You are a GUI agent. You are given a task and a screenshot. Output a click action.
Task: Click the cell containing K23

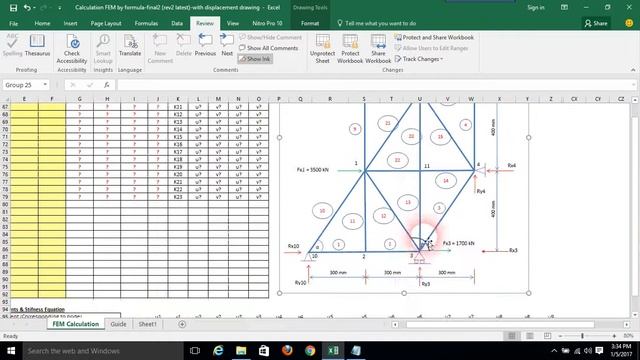178,197
